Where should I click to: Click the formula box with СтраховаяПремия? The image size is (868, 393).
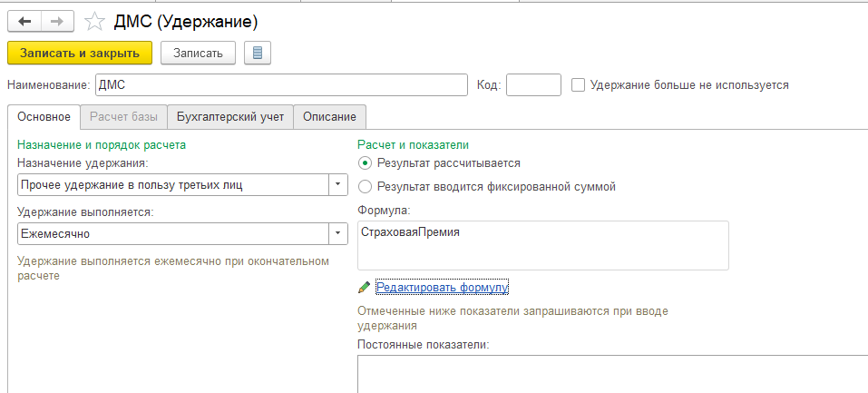543,246
